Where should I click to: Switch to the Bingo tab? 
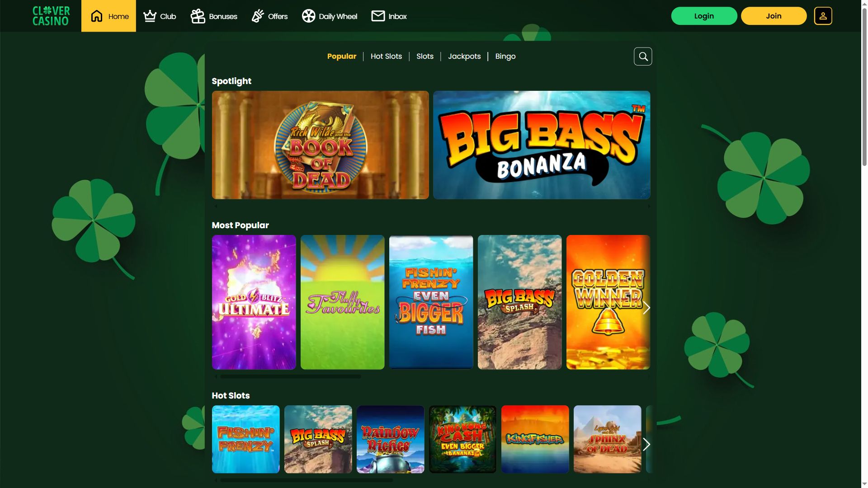505,56
